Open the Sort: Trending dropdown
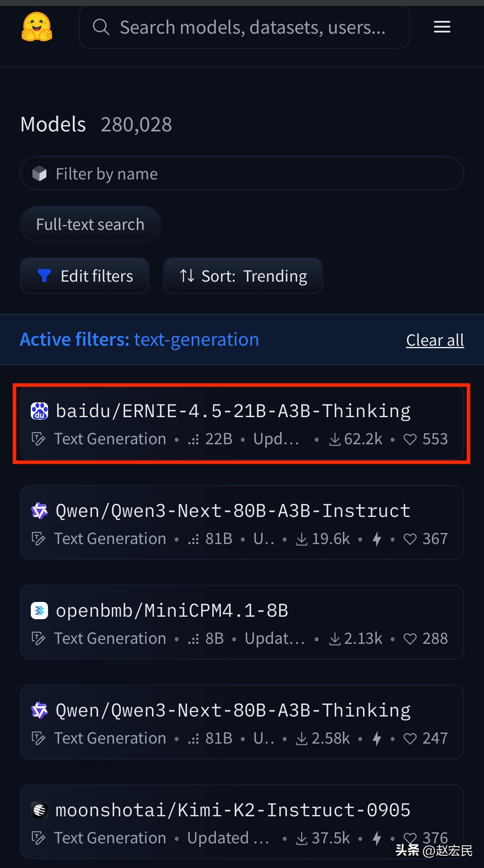Viewport: 484px width, 868px height. (x=243, y=276)
